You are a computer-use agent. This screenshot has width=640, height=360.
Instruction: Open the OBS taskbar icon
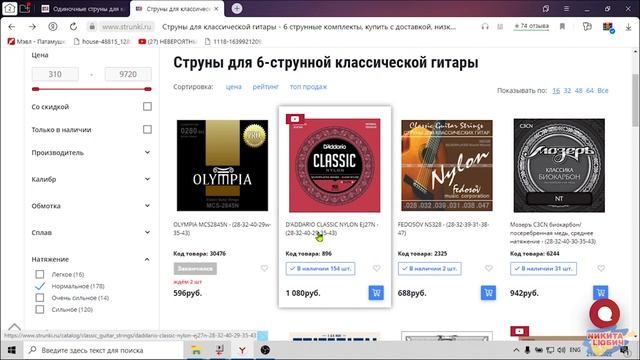coord(265,350)
